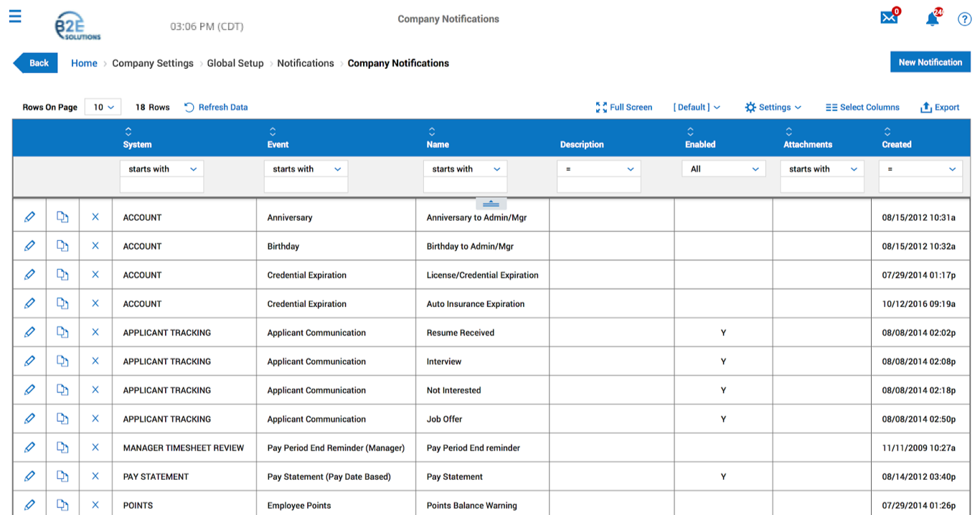Collapse the filter row with the handle
This screenshot has height=515, width=980.
(491, 204)
